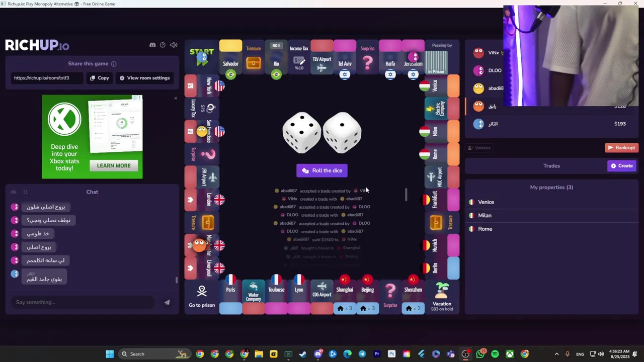Open the Discord link icon

(x=152, y=45)
